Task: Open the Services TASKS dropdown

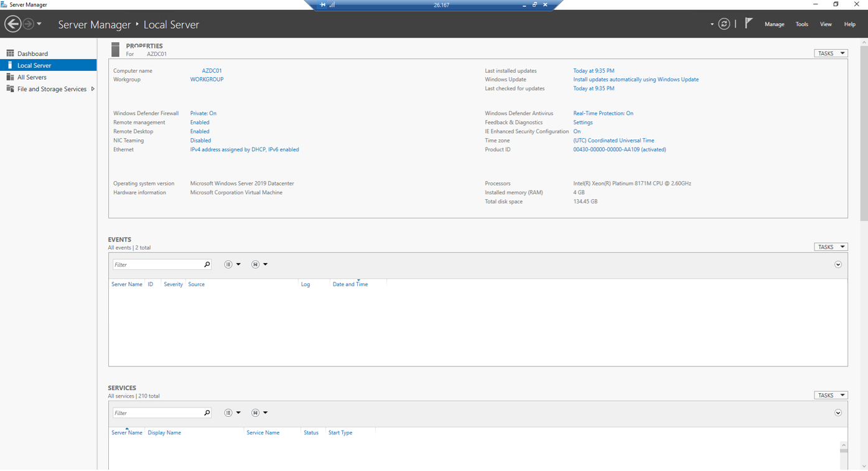Action: click(831, 395)
